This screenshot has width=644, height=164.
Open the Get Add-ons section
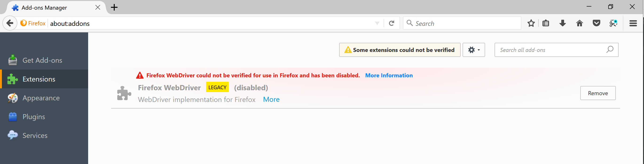point(42,60)
